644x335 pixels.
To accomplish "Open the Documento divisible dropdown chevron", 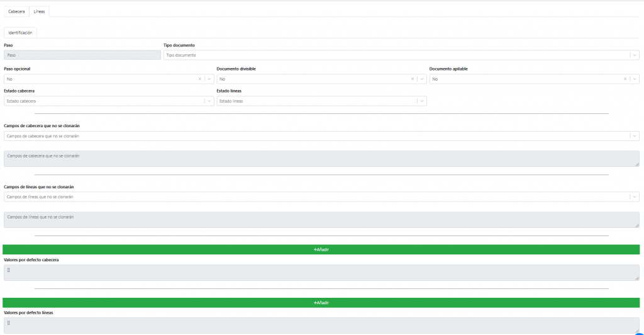I will tap(421, 79).
